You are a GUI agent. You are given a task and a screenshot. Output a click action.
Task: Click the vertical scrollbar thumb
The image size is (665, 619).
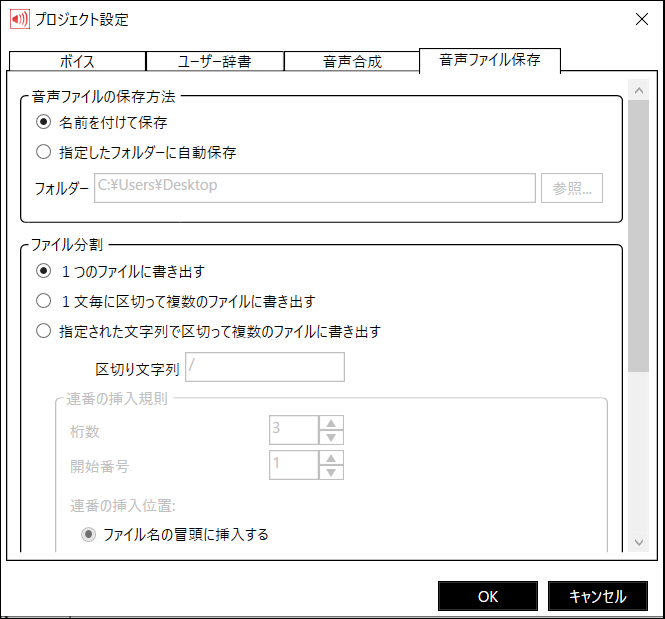coord(639,236)
